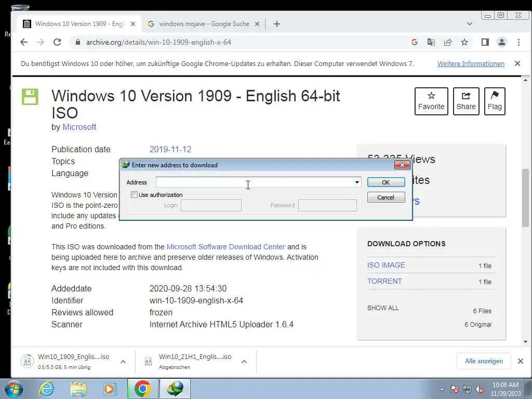Click scrollbar down arrow
Image resolution: width=532 pixels, height=399 pixels.
point(526,342)
